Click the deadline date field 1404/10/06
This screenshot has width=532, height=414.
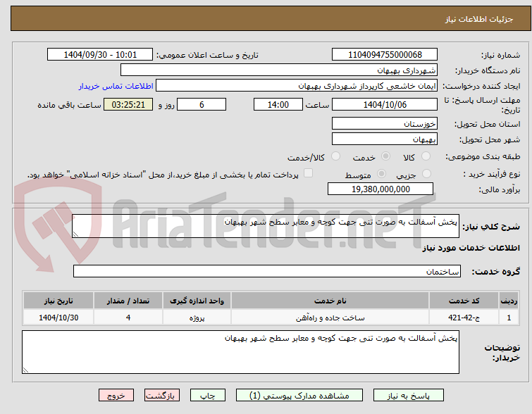click(x=385, y=104)
